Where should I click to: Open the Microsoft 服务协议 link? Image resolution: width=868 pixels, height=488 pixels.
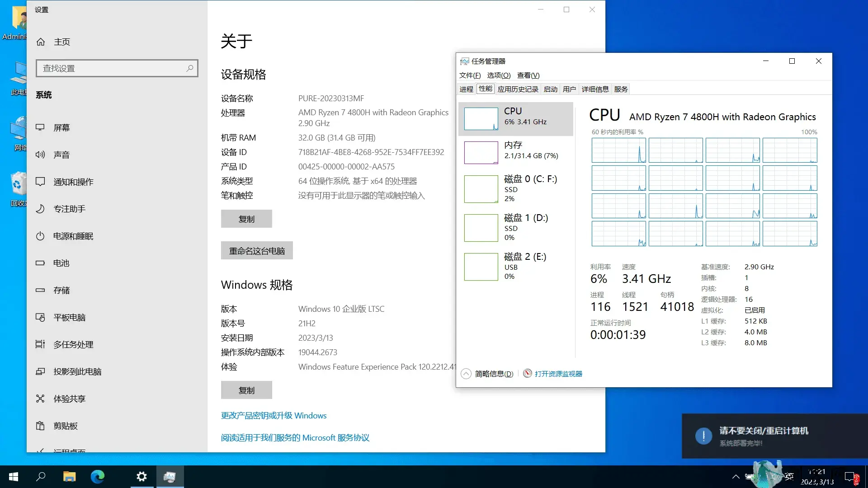[x=295, y=437]
